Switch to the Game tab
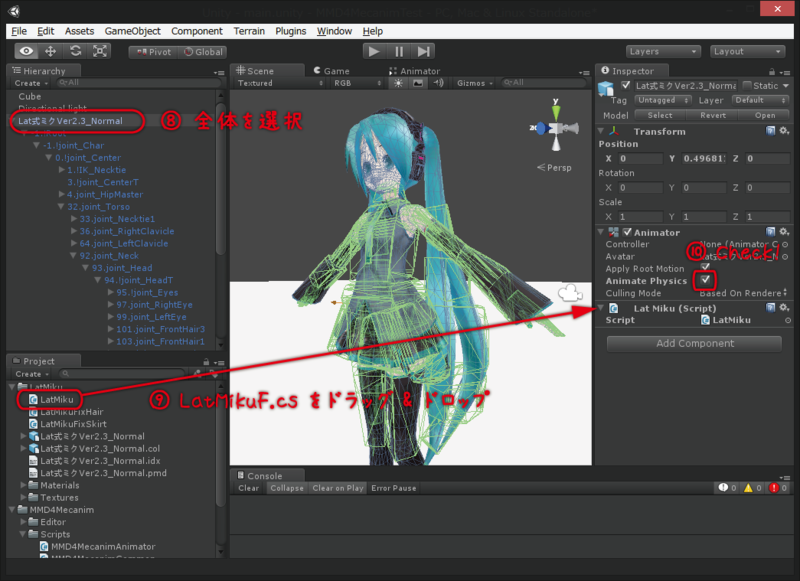Image resolution: width=800 pixels, height=581 pixels. click(332, 71)
